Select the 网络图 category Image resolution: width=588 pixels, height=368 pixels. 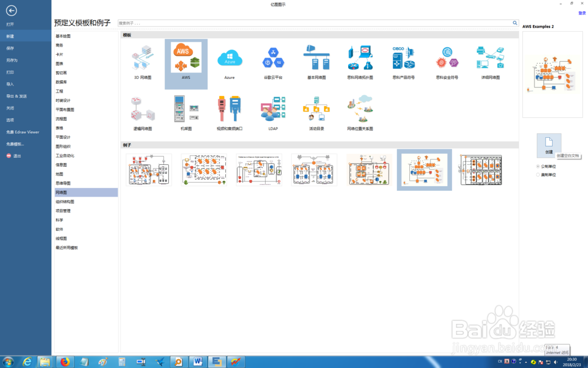[x=86, y=193]
